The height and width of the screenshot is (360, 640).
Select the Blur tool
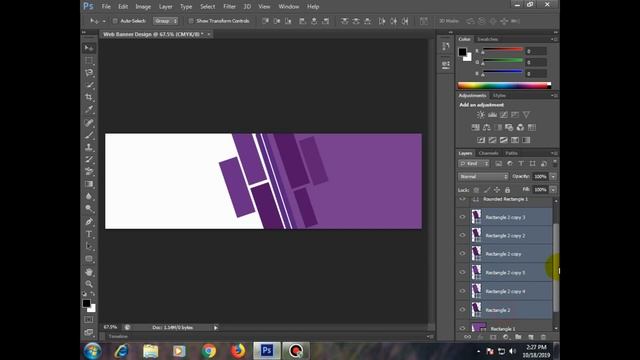pyautogui.click(x=89, y=196)
